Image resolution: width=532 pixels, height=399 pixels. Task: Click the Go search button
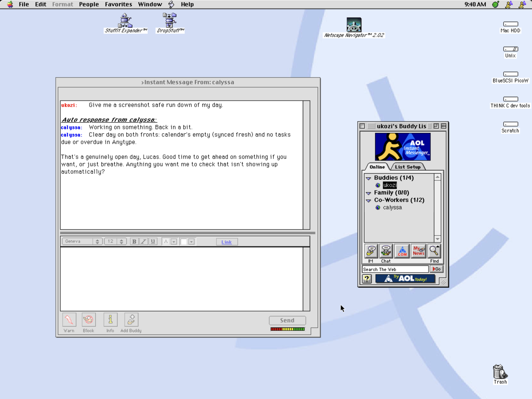437,269
